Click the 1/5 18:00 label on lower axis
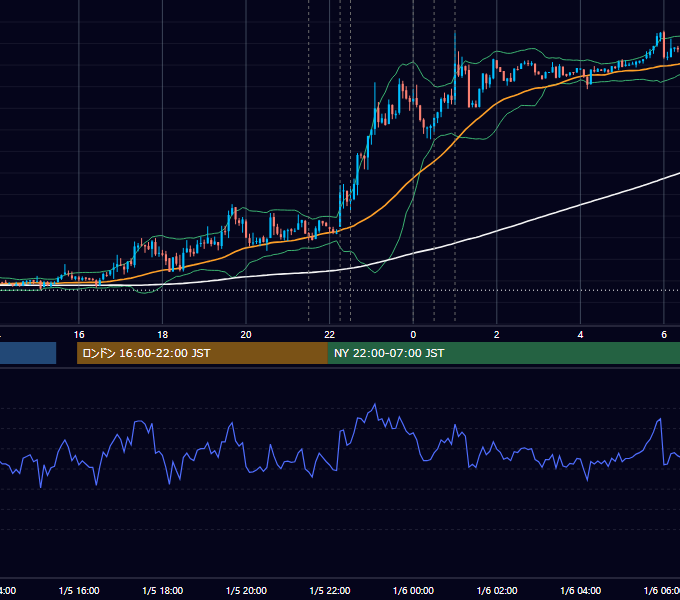Viewport: 680px width, 600px height. click(x=163, y=591)
